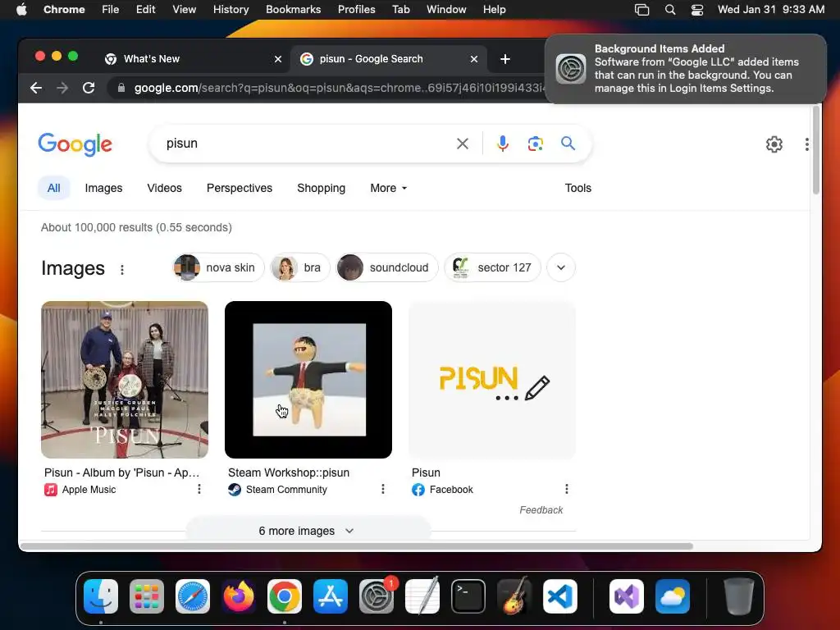Open a new Chrome tab
The height and width of the screenshot is (630, 840).
click(505, 59)
